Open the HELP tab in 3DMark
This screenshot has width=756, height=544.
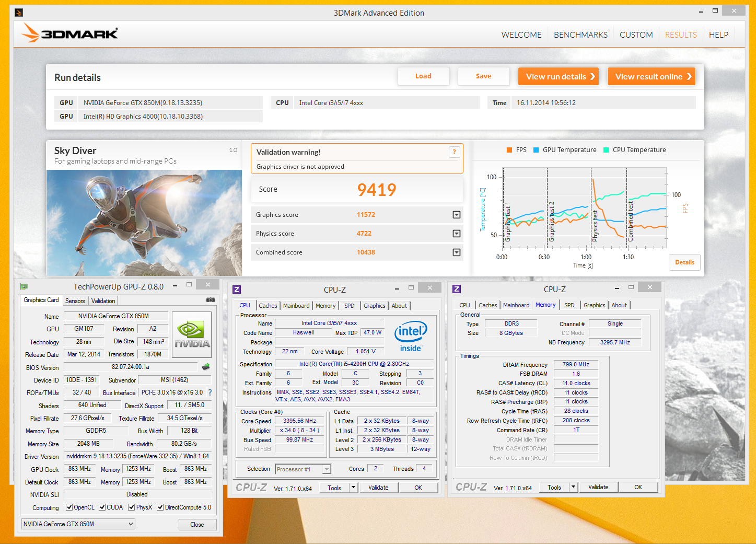coord(718,35)
